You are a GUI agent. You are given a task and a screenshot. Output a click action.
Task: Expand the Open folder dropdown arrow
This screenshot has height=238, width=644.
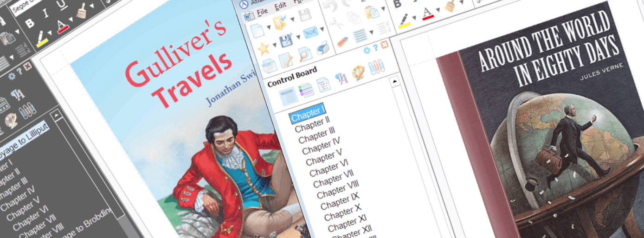click(291, 20)
